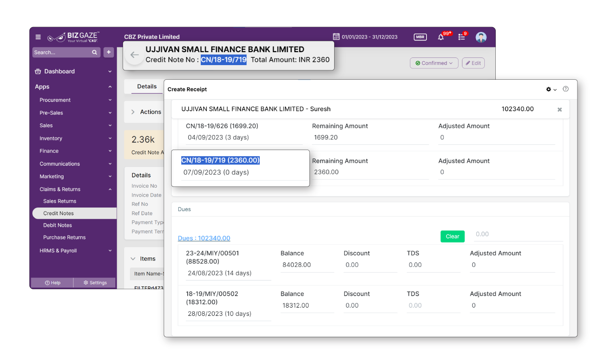Click the Item Name column header
Image resolution: width=607 pixels, height=364 pixels.
click(149, 274)
